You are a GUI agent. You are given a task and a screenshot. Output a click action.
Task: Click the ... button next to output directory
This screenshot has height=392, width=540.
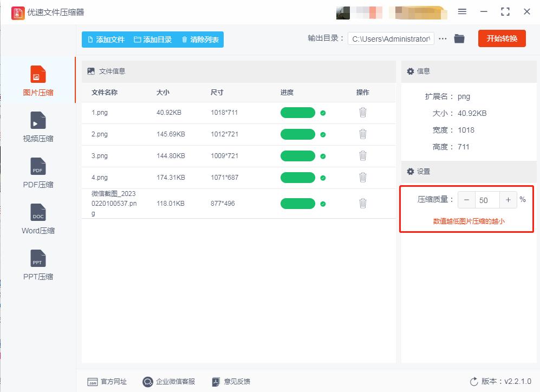tap(442, 38)
